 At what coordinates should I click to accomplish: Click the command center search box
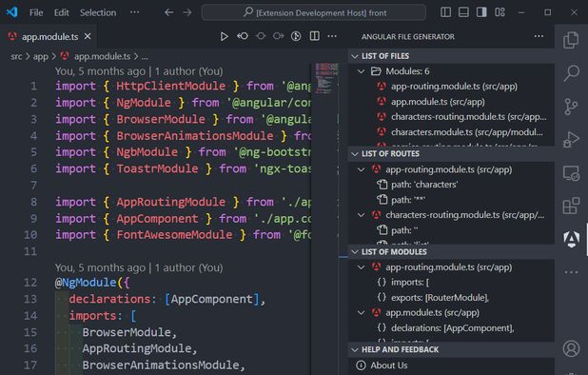(x=313, y=12)
